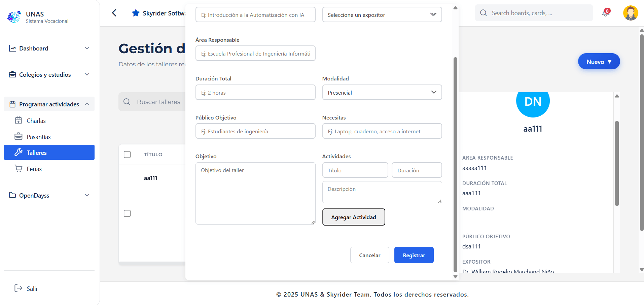
Task: Click the DN avatar circle
Action: (x=533, y=102)
